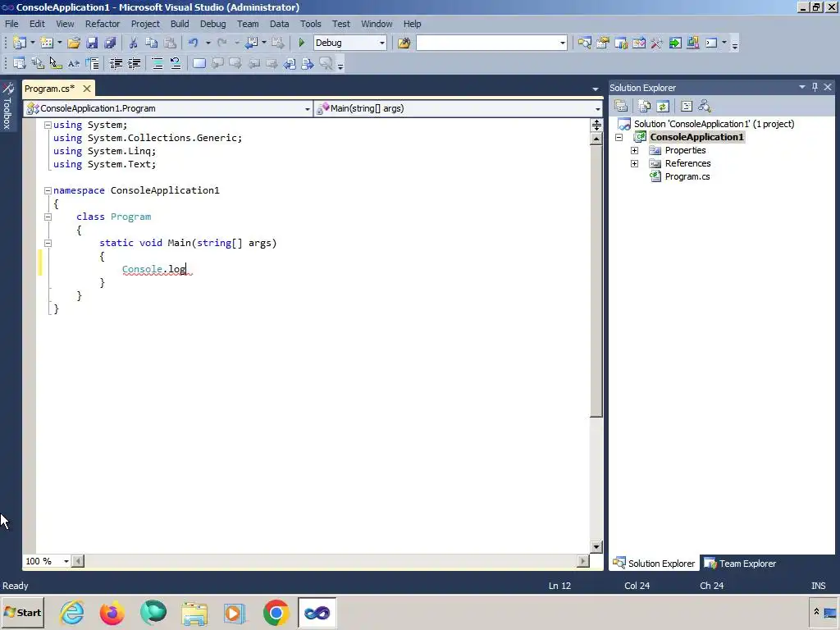Click the Decrease Line Indent icon
840x630 pixels.
point(116,64)
